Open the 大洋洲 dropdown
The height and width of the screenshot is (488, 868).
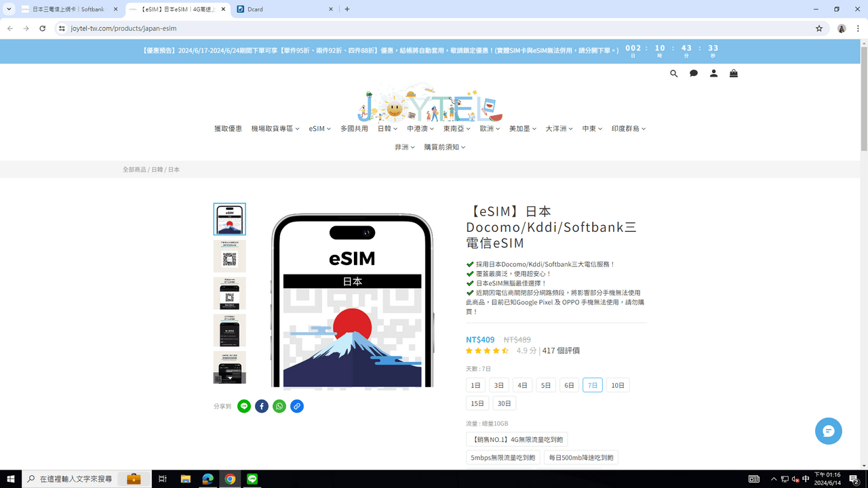point(559,129)
